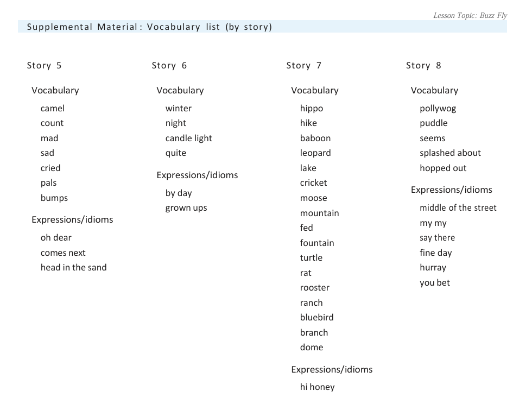Click Expressions/idioms heading under Story 6
Image resolution: width=532 pixels, height=397 pixels.
(x=197, y=175)
